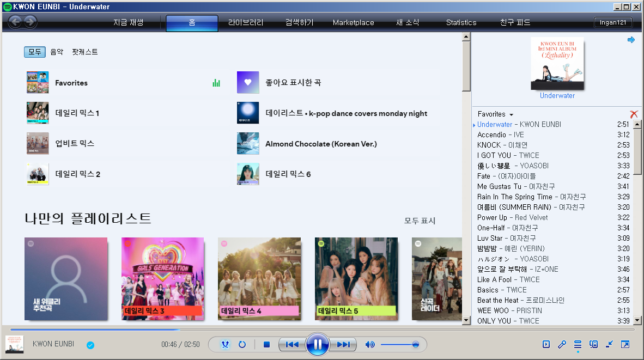Open the 데이리스트 k-pop dance covers shortcut

tap(338, 113)
